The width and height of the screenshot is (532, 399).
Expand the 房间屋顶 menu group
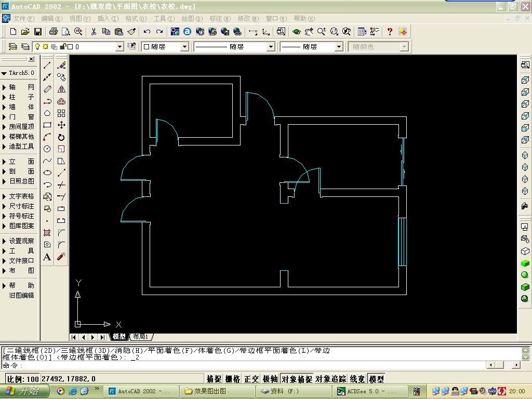(x=18, y=127)
